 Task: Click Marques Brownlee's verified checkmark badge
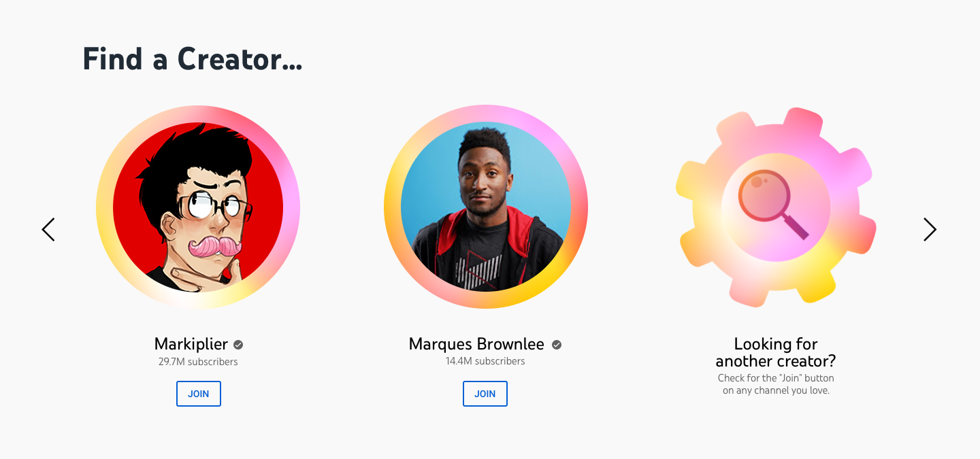coord(556,345)
